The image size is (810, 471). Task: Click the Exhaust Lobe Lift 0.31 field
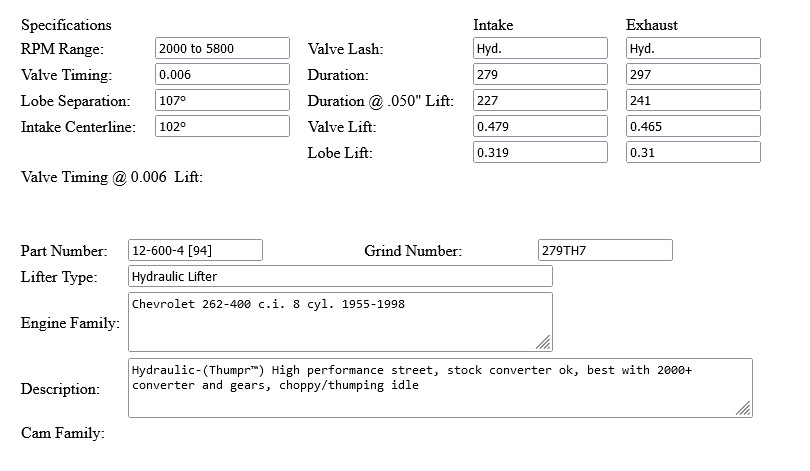693,152
